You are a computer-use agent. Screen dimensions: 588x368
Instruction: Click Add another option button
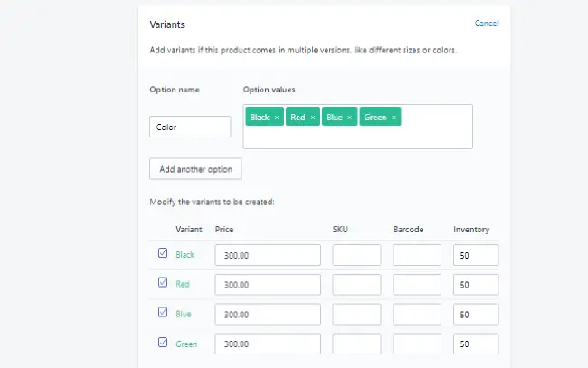click(x=195, y=169)
